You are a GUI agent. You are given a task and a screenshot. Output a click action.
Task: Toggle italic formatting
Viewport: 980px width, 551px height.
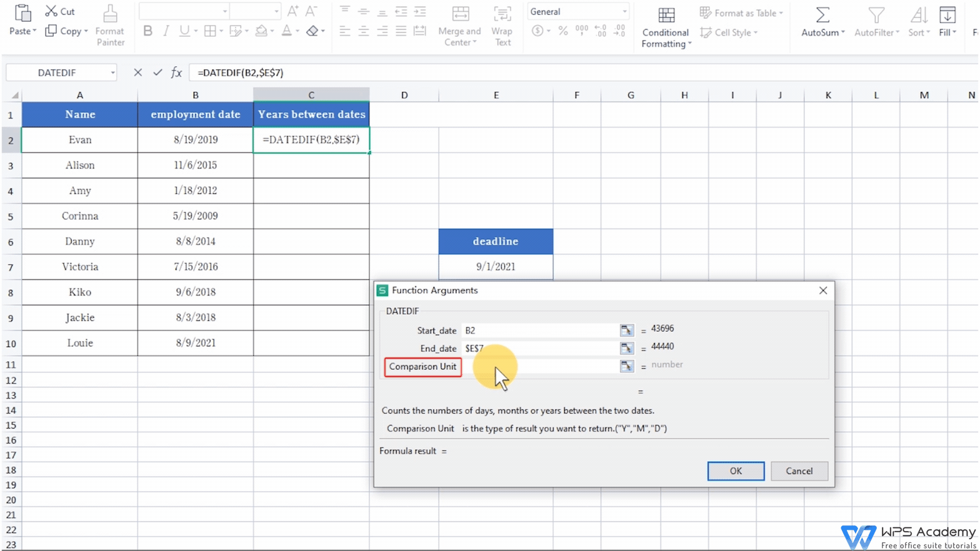166,31
